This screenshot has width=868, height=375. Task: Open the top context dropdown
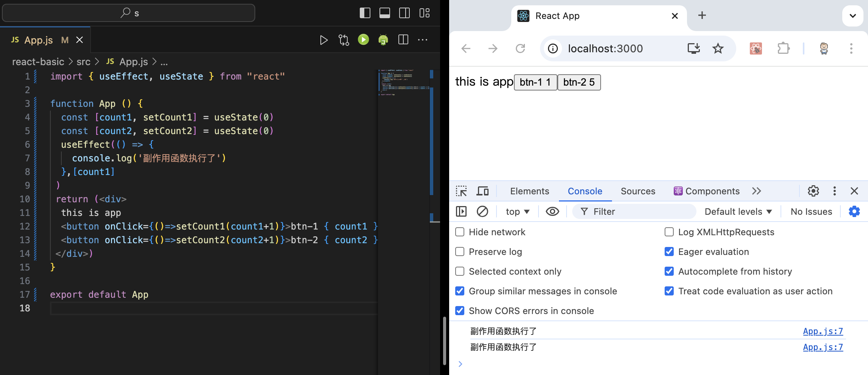pyautogui.click(x=517, y=212)
